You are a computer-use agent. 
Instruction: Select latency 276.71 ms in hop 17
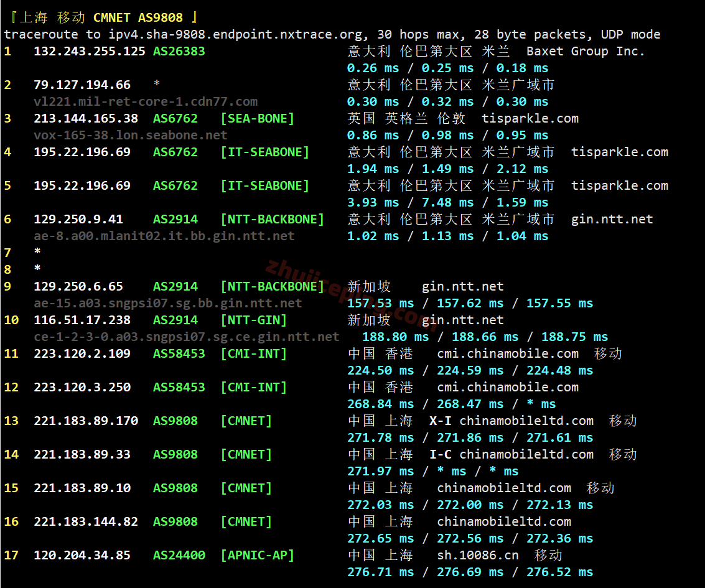pos(380,572)
